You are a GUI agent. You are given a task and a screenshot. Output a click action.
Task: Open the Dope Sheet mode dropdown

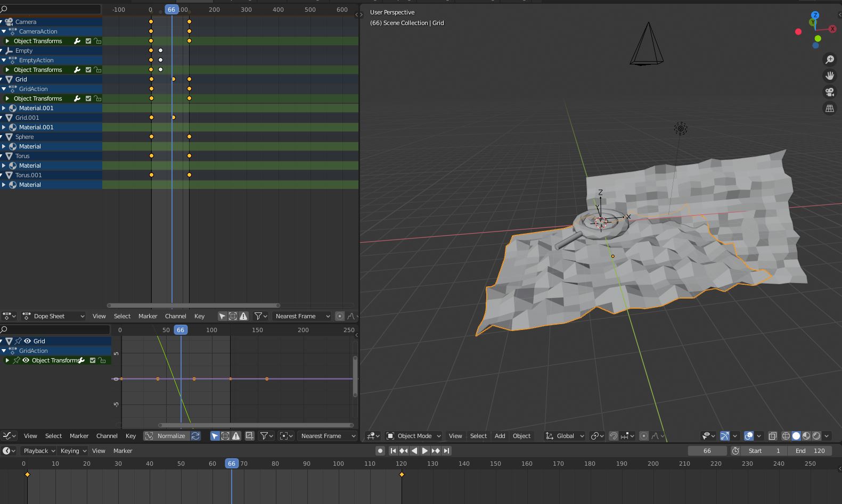click(53, 316)
